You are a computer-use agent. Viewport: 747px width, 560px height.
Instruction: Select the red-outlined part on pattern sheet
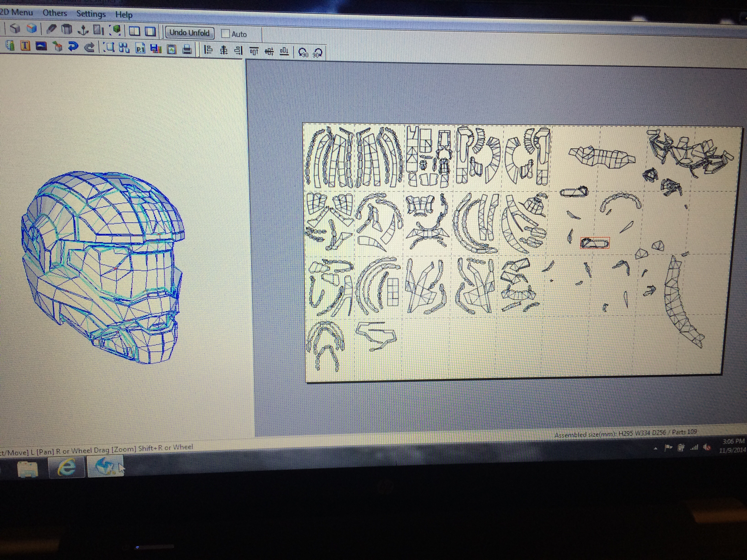[x=595, y=243]
